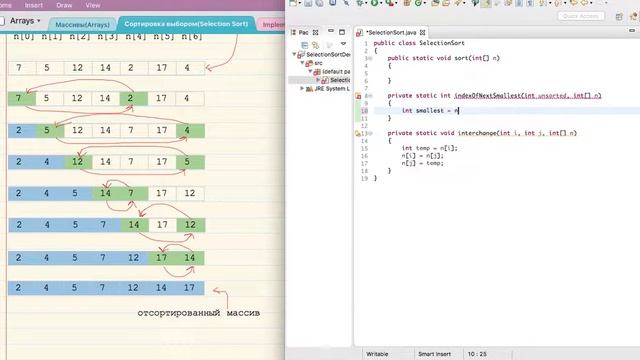Toggle Mark Occurrences in Eclipse toolbar

[x=487, y=3]
